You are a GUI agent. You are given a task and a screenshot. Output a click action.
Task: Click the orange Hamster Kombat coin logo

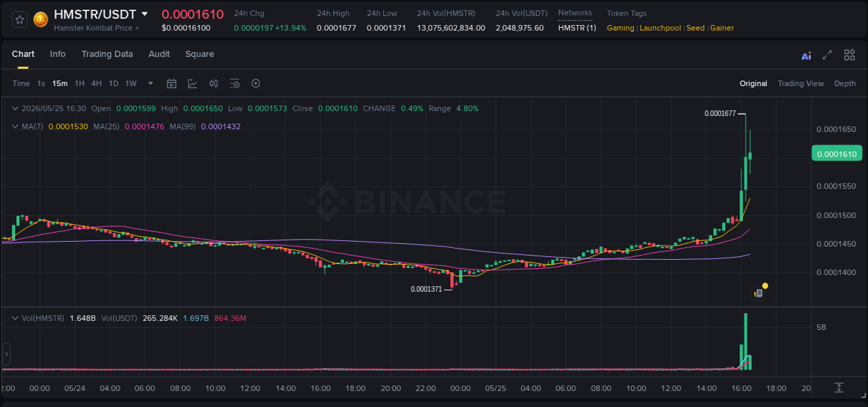(x=41, y=19)
